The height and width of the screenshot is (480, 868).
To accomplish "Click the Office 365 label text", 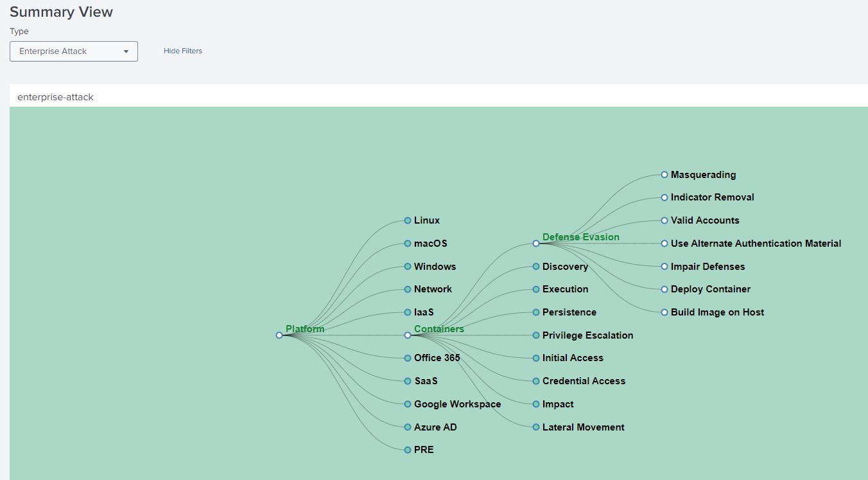I will coord(437,358).
